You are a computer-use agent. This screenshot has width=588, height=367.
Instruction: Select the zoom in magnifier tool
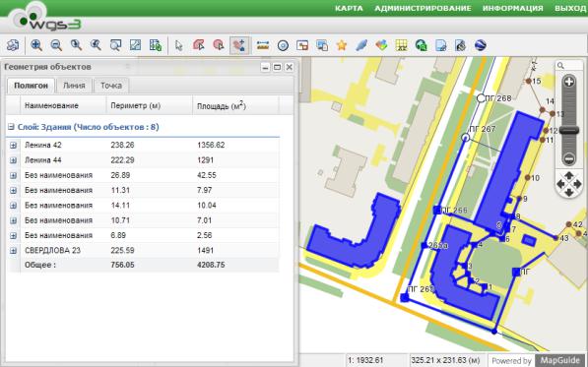point(36,45)
